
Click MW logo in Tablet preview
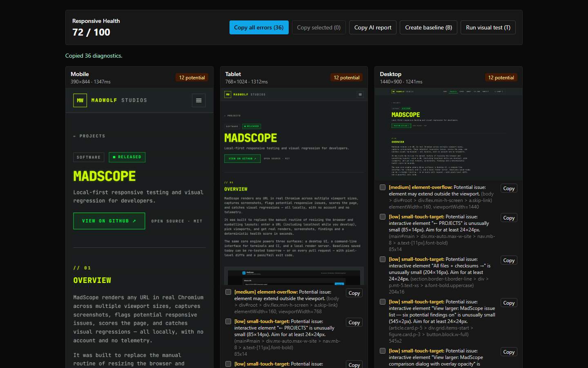tap(228, 94)
